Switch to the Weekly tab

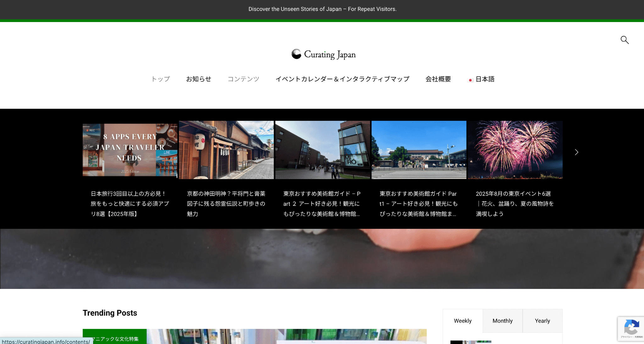pos(463,321)
